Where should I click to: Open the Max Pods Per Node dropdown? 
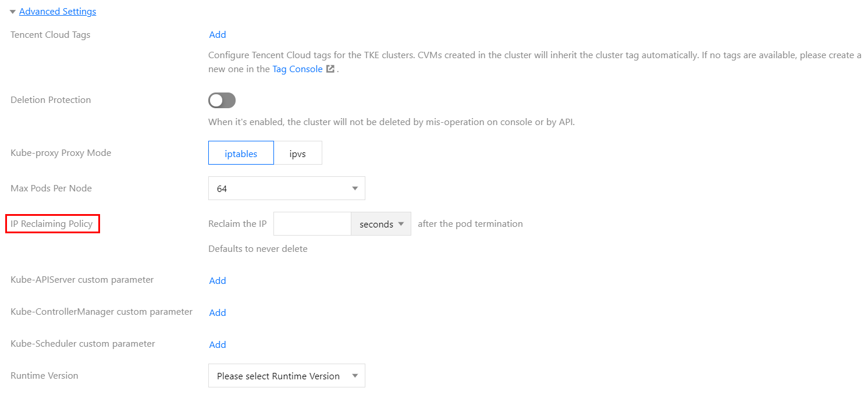[x=286, y=188]
